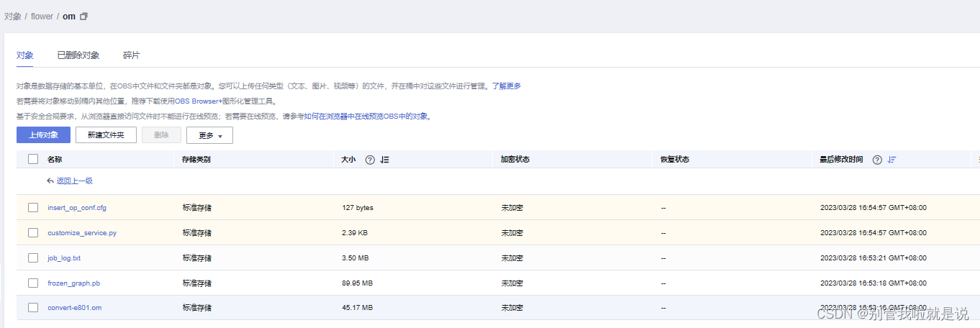
Task: Click 2023/03/28 16:53:21 timestamp cell
Action: click(874, 258)
